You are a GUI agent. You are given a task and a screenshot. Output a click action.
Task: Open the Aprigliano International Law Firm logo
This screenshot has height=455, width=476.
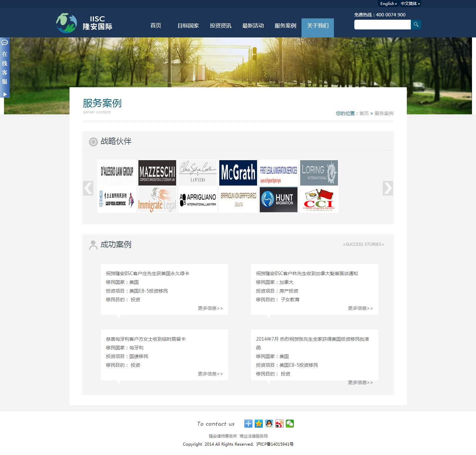click(198, 200)
